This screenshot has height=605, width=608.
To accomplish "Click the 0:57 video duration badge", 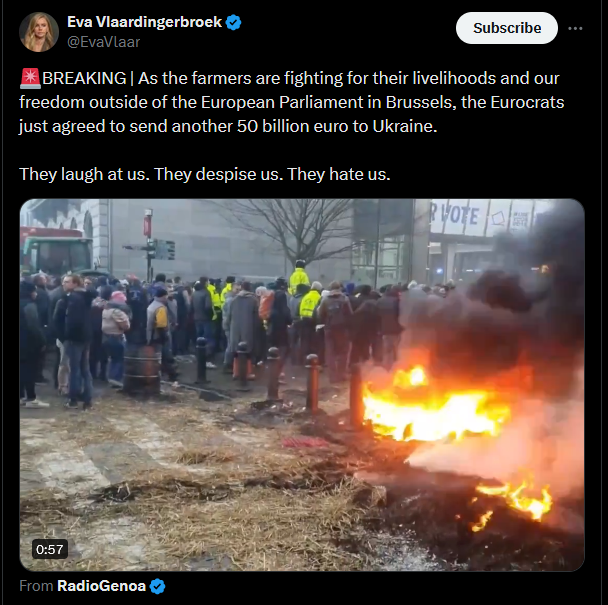I will (50, 550).
